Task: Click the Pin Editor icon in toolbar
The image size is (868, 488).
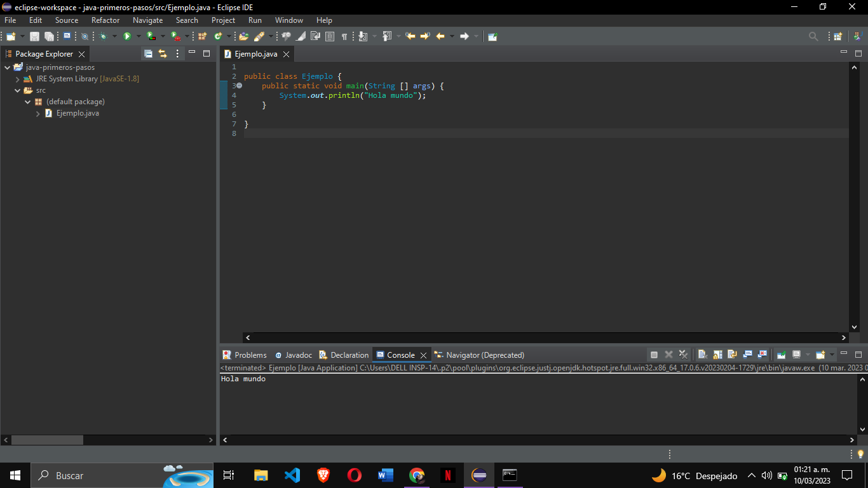Action: (492, 36)
